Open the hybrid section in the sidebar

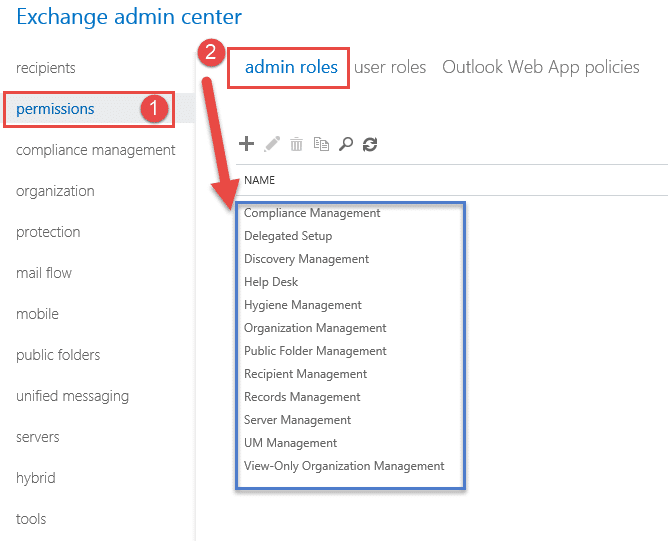(x=36, y=478)
